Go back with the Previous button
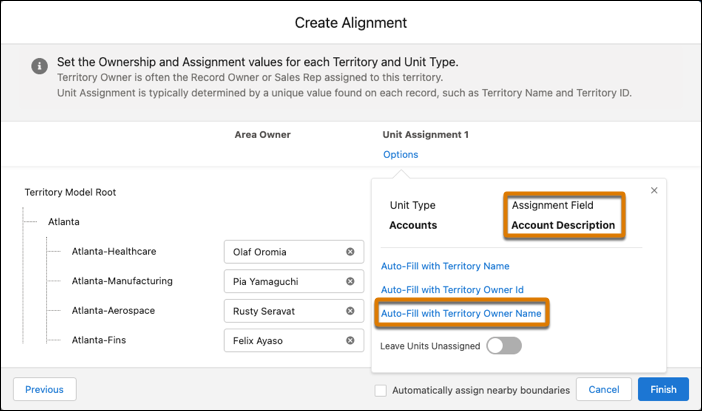 [45, 389]
